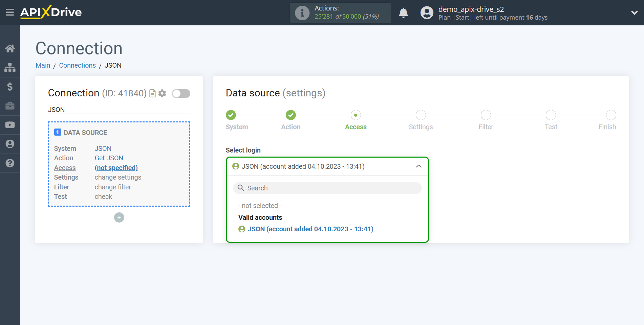Click the current Access step circle
Screen dimensions: 644x325
(356, 115)
